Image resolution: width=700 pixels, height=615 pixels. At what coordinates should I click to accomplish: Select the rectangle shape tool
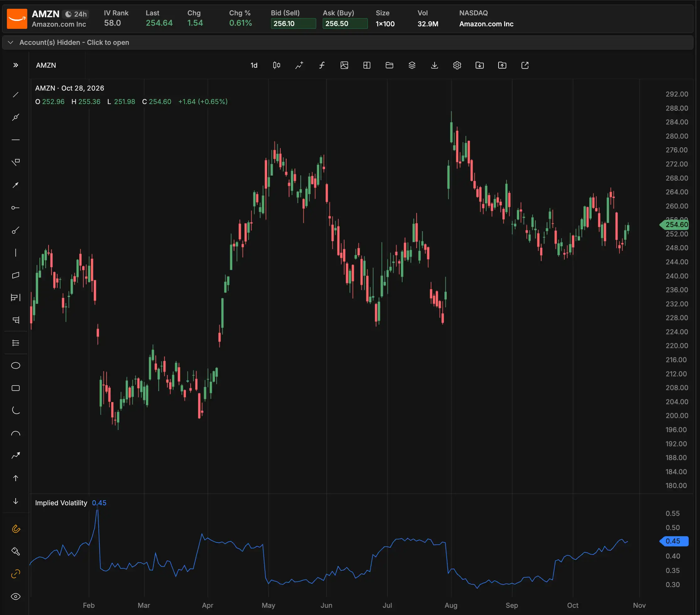tap(15, 388)
